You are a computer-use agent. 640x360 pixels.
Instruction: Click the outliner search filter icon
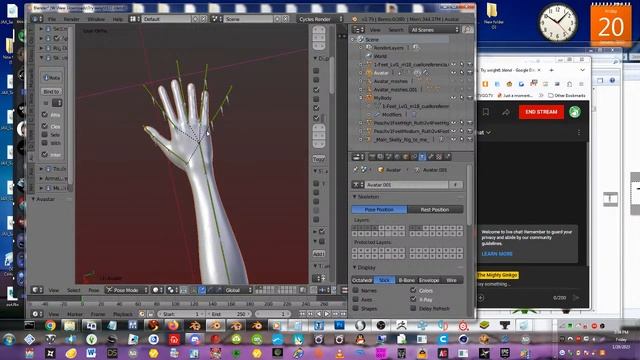(468, 29)
